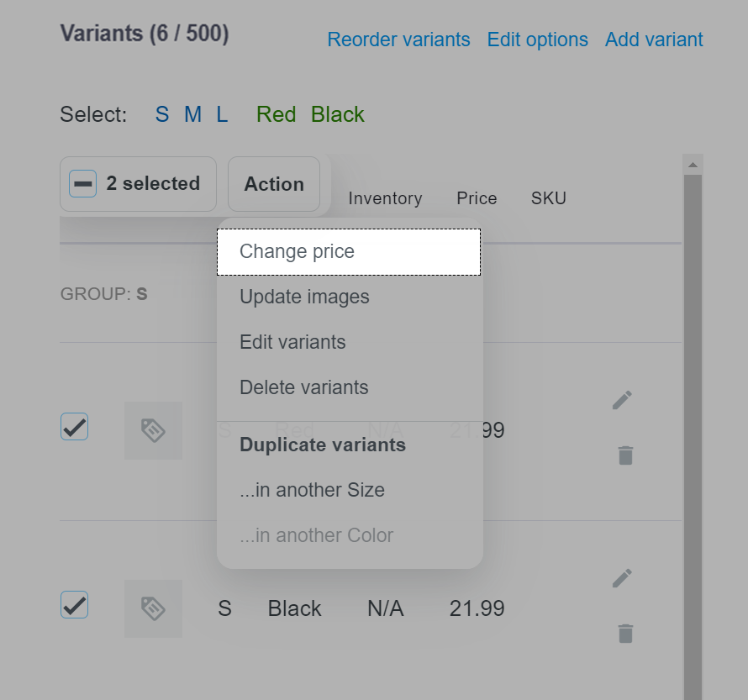This screenshot has height=700, width=748.
Task: Click trash icon for S Red variant
Action: 625,455
